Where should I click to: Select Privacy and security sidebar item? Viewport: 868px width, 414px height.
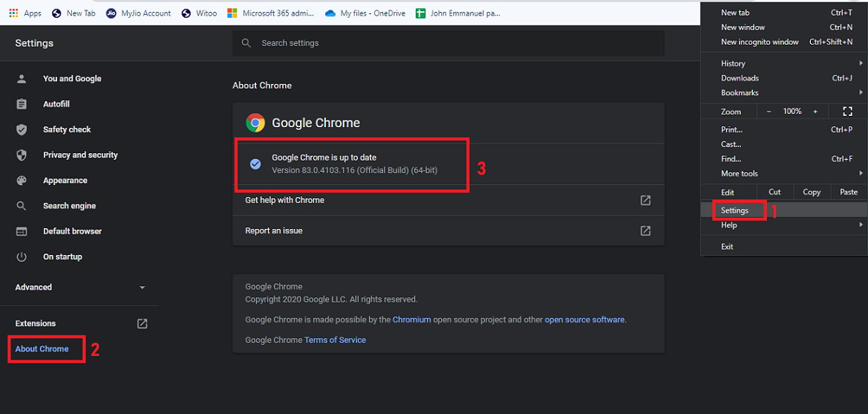[x=79, y=155]
